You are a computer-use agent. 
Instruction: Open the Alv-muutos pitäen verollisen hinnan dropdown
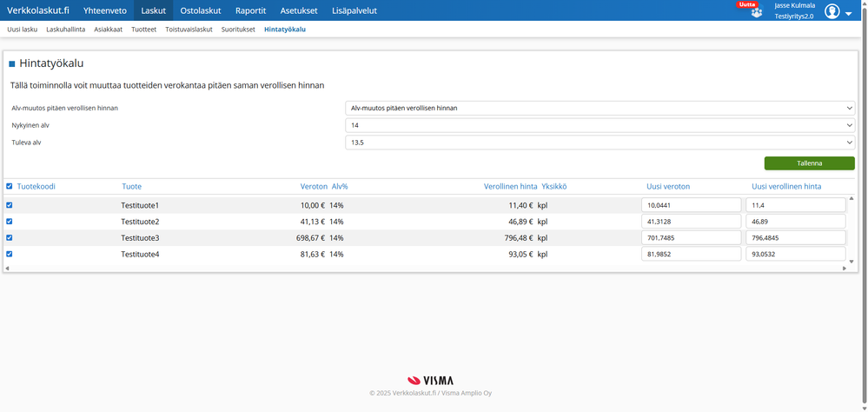pyautogui.click(x=600, y=108)
